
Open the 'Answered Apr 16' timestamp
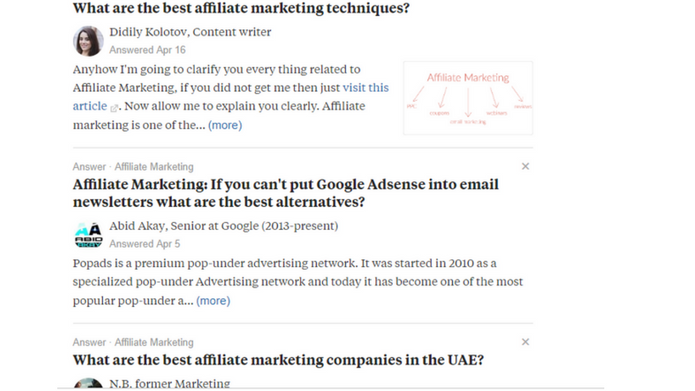148,50
